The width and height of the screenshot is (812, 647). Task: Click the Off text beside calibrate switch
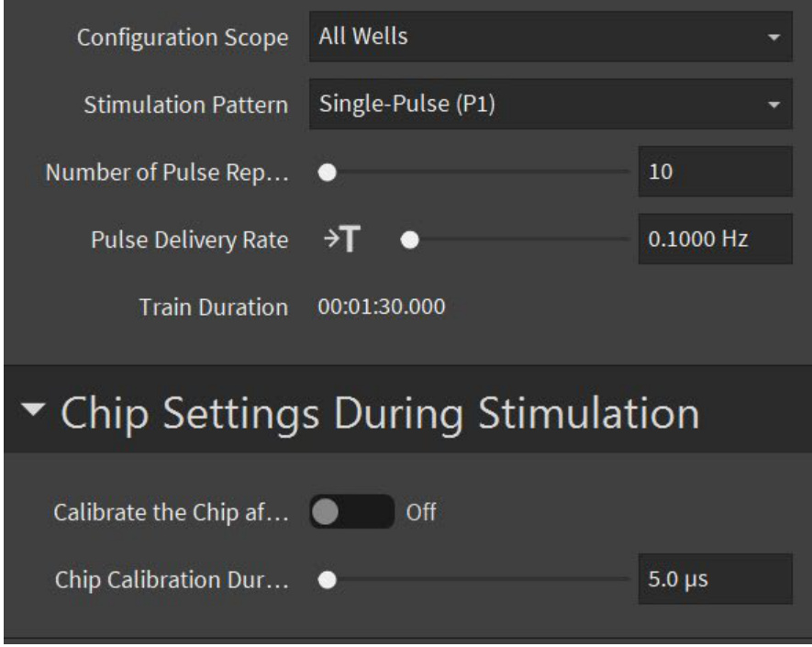pyautogui.click(x=420, y=512)
